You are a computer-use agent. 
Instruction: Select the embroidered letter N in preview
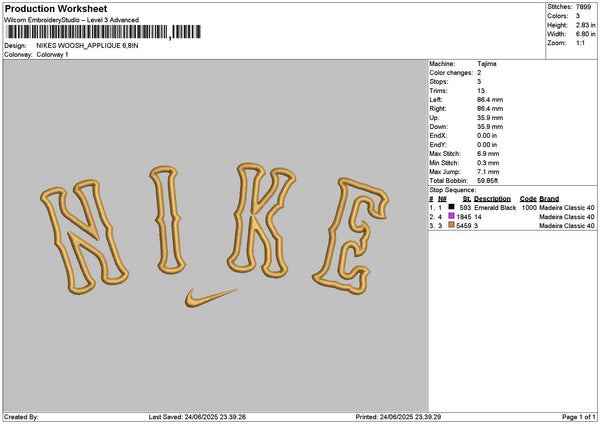point(85,237)
